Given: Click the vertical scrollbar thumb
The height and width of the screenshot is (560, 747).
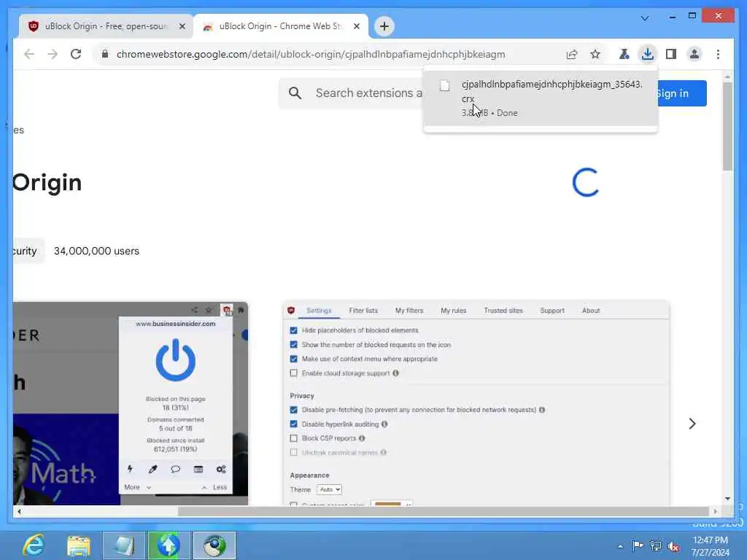Looking at the screenshot, I should 727,126.
